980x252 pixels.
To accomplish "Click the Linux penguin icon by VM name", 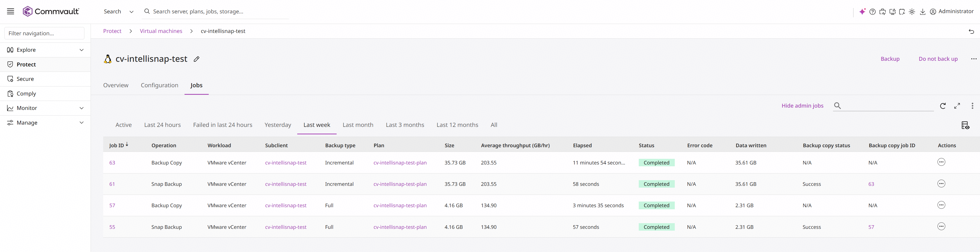I will point(108,59).
